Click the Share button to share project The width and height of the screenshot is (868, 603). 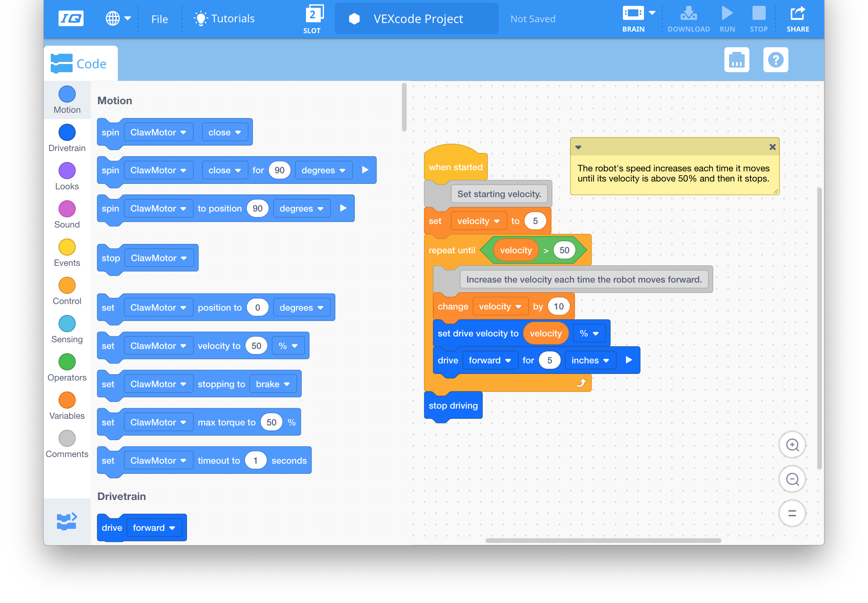[x=797, y=18]
